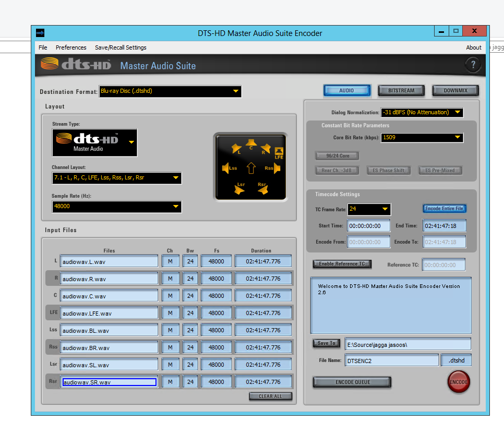Select the Rss right side speaker icon
This screenshot has height=434, width=504.
click(x=273, y=168)
